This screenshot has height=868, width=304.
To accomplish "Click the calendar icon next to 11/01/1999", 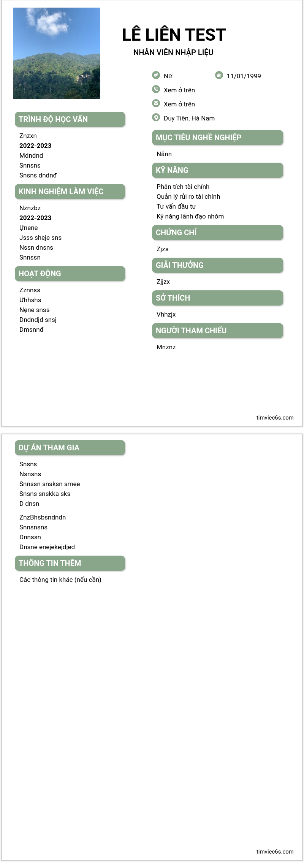I will 219,75.
